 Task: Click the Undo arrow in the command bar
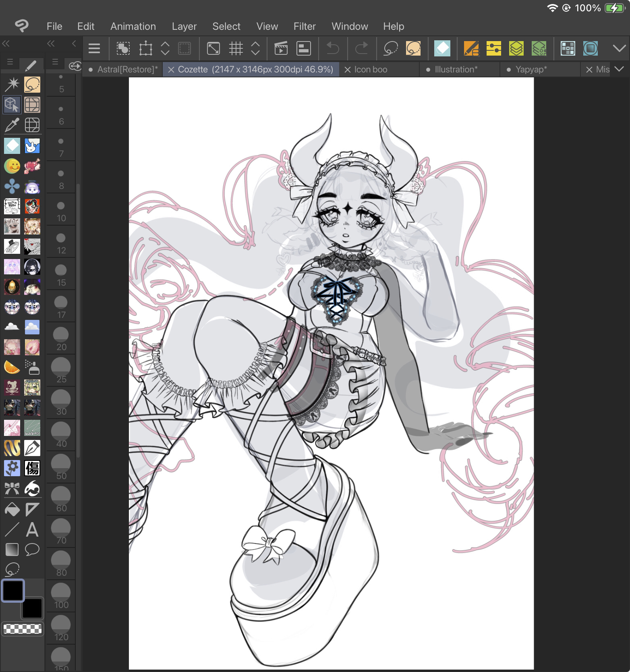[x=332, y=49]
